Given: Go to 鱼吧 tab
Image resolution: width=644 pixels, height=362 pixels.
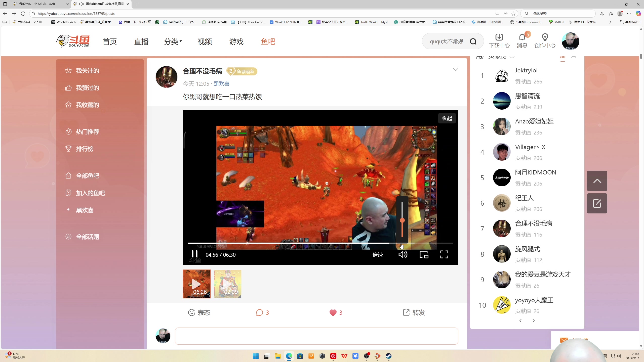Looking at the screenshot, I should pos(268,41).
